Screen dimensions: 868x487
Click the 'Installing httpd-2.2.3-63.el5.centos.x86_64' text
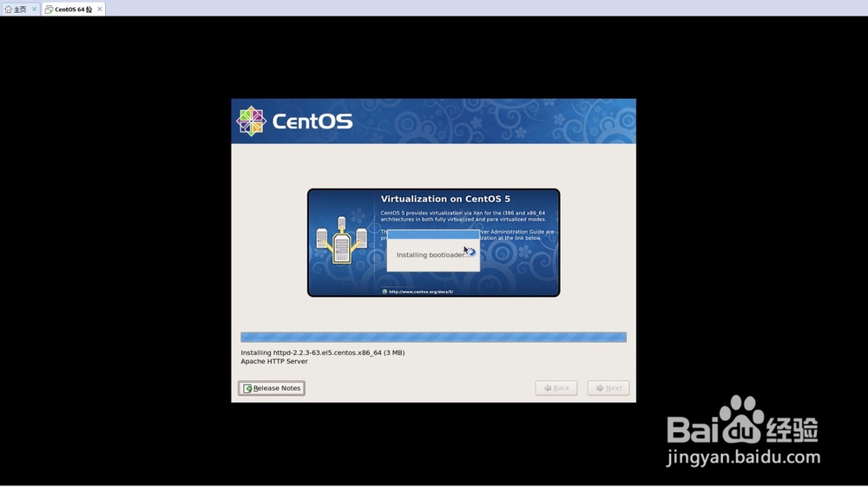[323, 352]
